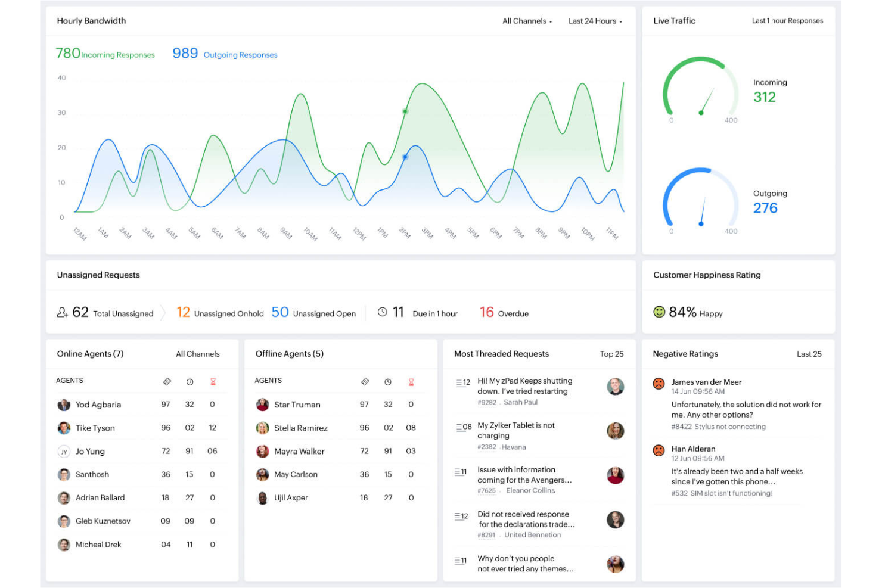The width and height of the screenshot is (882, 588).
Task: Click the Due in 1 hour clock icon
Action: pyautogui.click(x=383, y=312)
